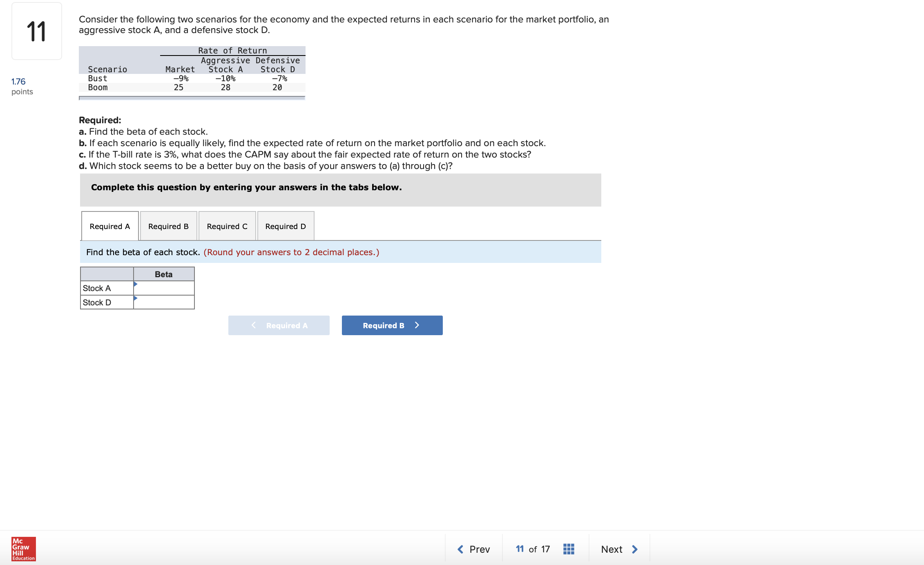Viewport: 924px width, 565px height.
Task: Click the Stock A beta input field
Action: (x=164, y=288)
